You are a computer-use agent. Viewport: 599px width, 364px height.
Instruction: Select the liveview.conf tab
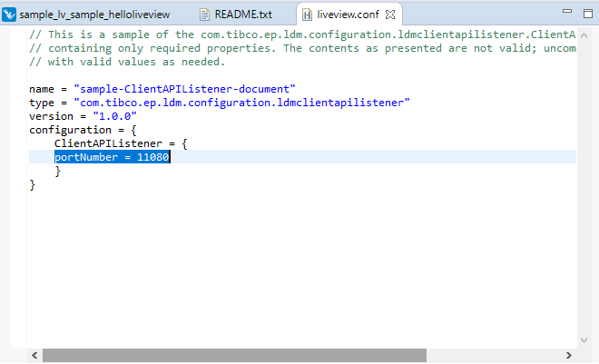tap(348, 15)
